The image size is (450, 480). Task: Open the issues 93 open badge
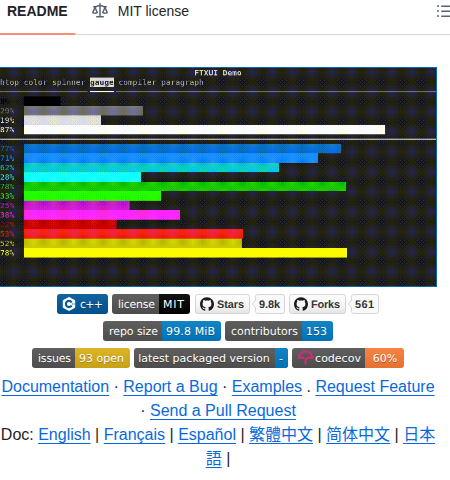(x=81, y=358)
